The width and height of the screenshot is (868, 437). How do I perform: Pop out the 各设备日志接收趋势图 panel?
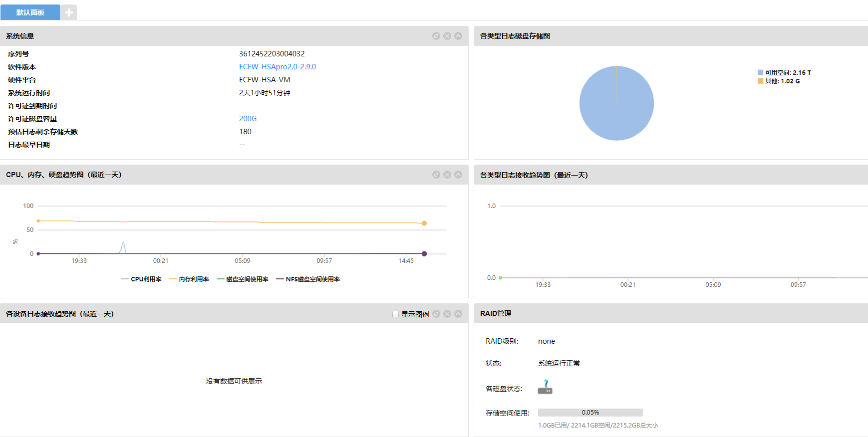click(436, 314)
